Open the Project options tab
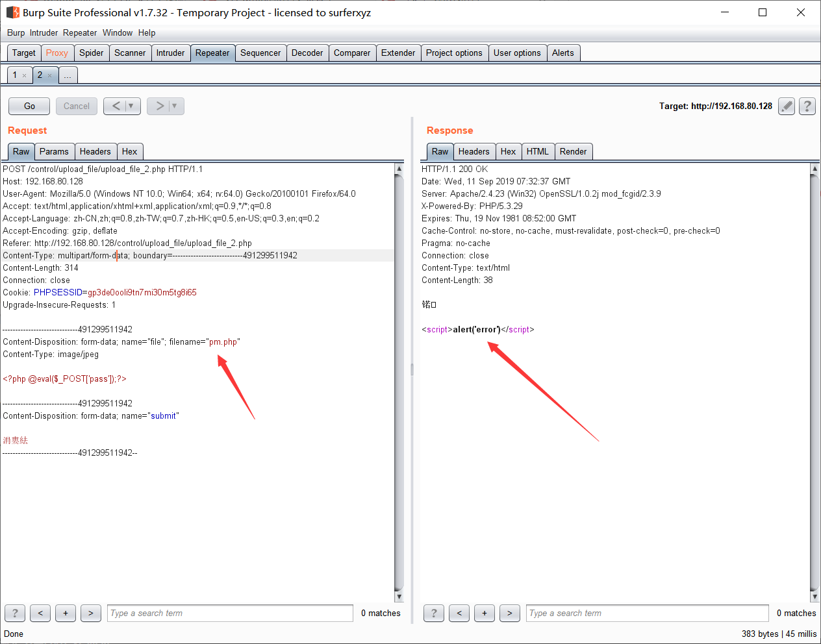 (454, 53)
